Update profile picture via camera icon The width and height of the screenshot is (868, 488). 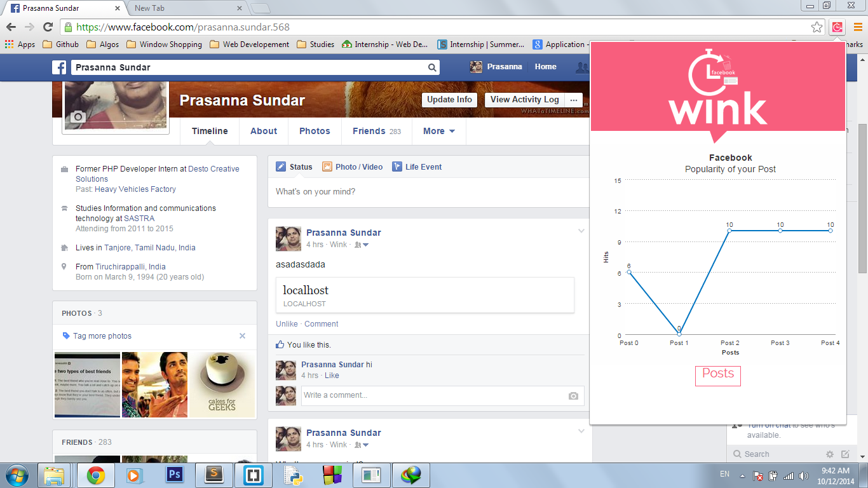click(78, 116)
